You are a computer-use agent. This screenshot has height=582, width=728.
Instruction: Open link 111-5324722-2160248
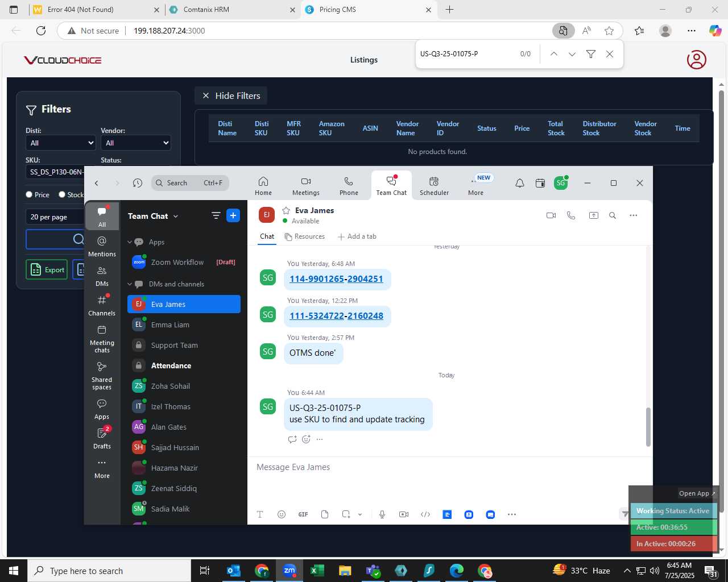pyautogui.click(x=336, y=316)
